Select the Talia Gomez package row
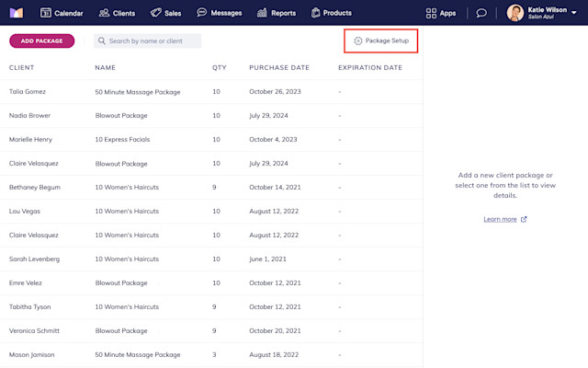 211,92
